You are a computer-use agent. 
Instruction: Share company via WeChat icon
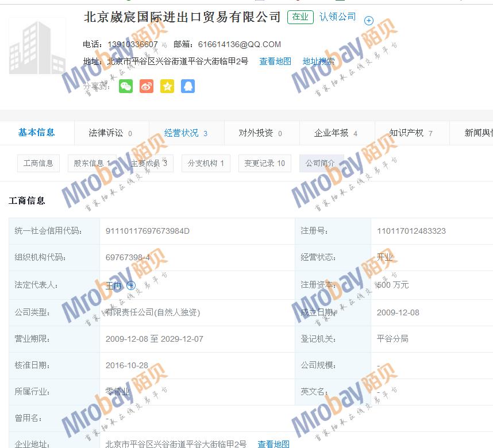pyautogui.click(x=126, y=86)
